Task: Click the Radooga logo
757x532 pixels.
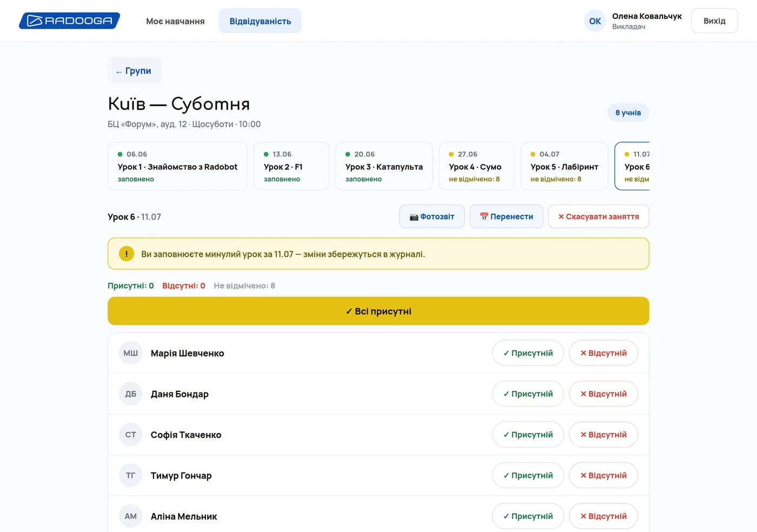Action: tap(69, 21)
